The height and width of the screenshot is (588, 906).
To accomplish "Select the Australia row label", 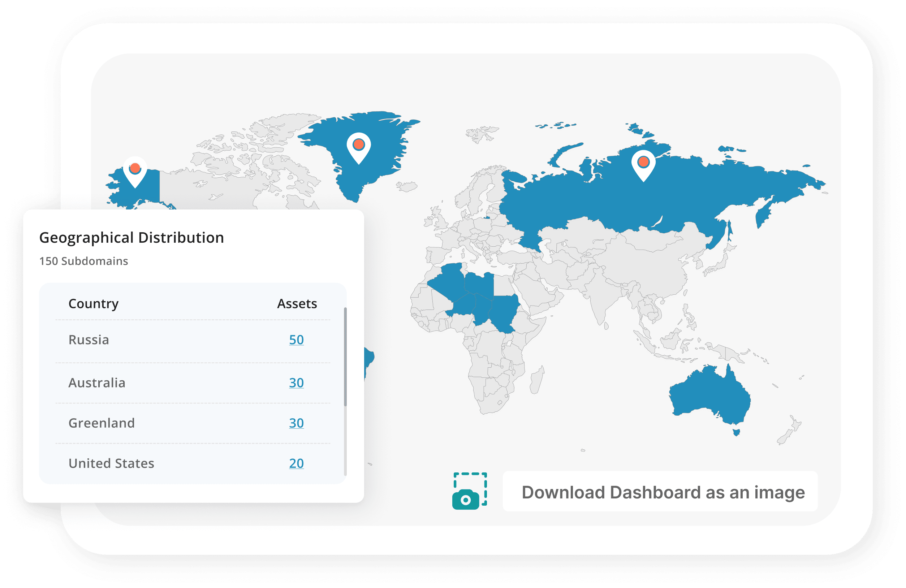I will point(97,382).
